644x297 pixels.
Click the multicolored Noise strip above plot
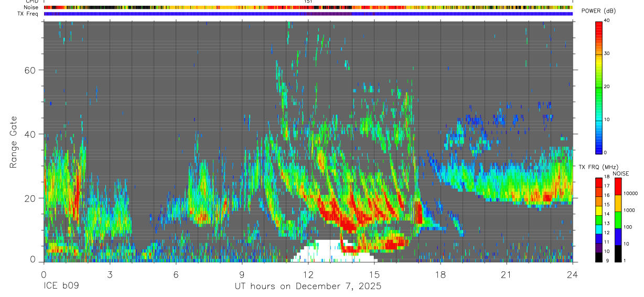click(x=308, y=7)
